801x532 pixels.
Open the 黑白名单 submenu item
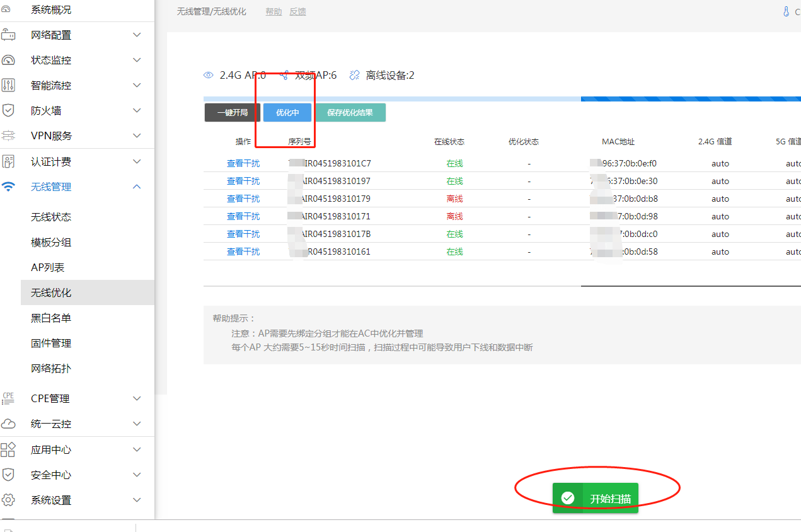(51, 318)
